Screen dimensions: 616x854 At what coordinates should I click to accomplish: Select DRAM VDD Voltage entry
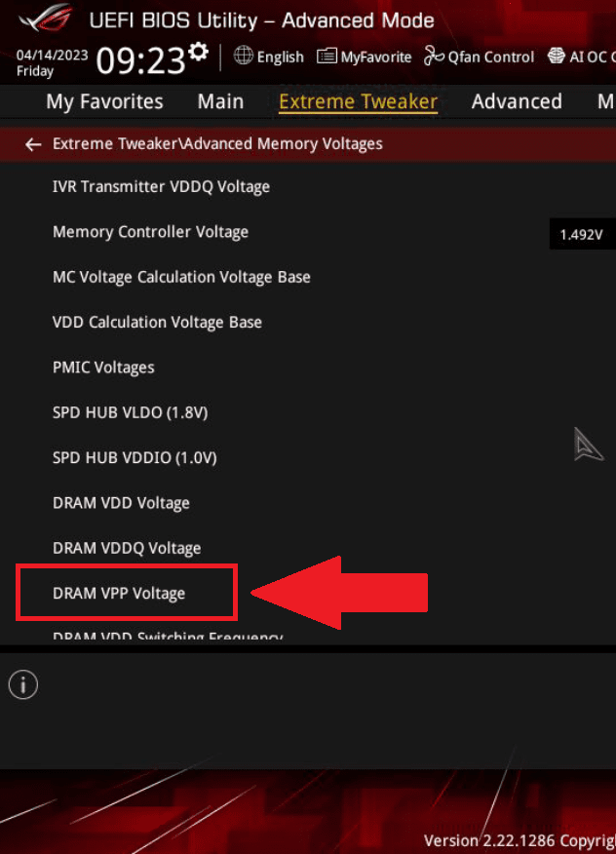121,503
